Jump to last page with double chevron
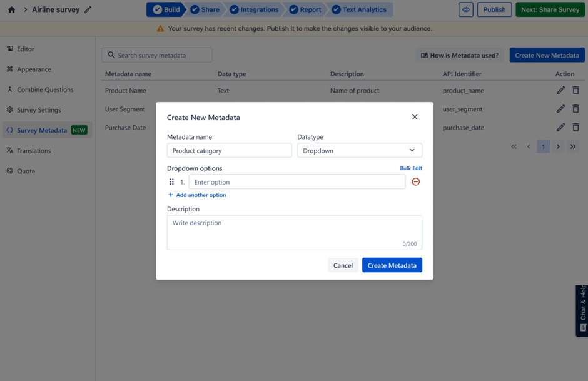Viewport: 588px width, 381px height. [x=573, y=146]
